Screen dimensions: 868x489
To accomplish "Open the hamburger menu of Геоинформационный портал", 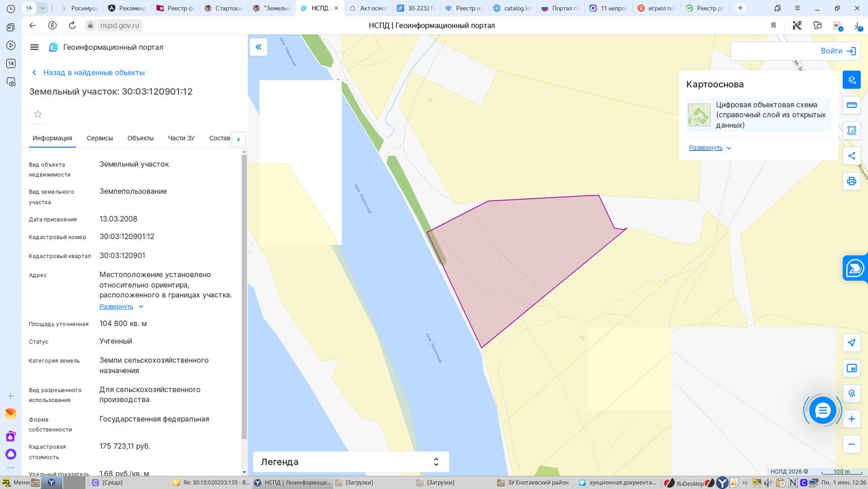I will coord(34,47).
